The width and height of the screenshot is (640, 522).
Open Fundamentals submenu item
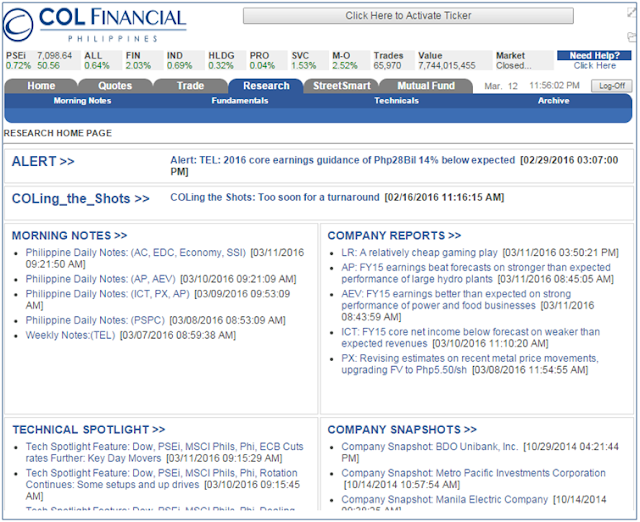240,101
